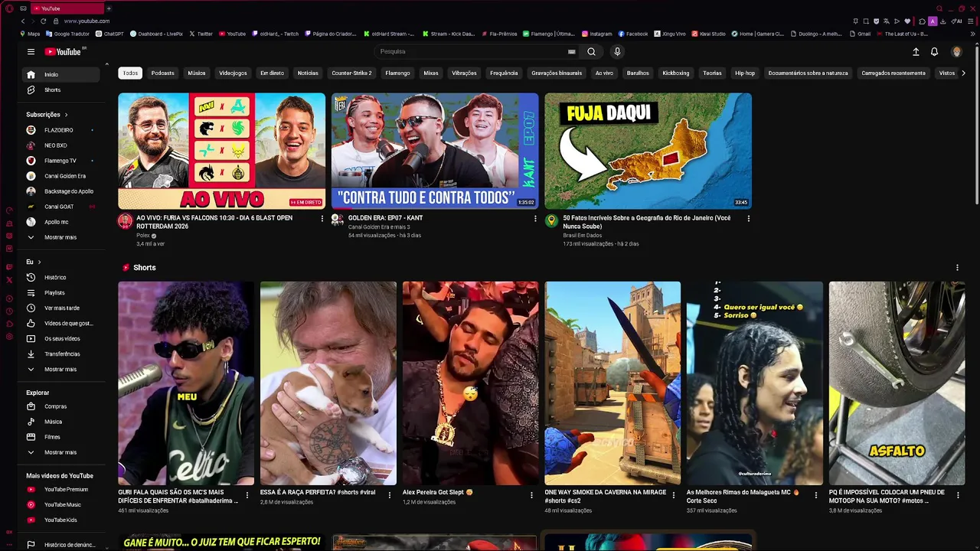980x551 pixels.
Task: Open Ver mais tarde list
Action: [x=60, y=308]
